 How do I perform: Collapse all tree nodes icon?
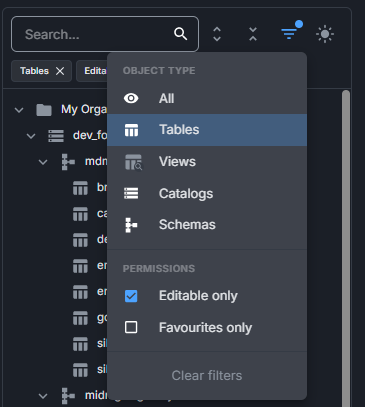[253, 34]
